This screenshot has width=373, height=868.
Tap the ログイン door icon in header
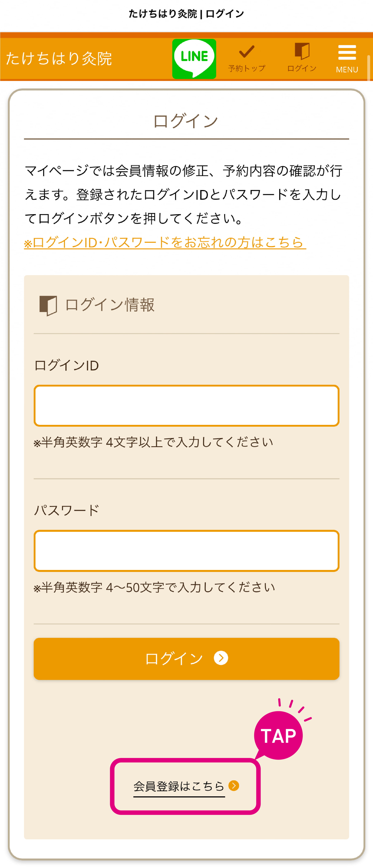click(302, 51)
